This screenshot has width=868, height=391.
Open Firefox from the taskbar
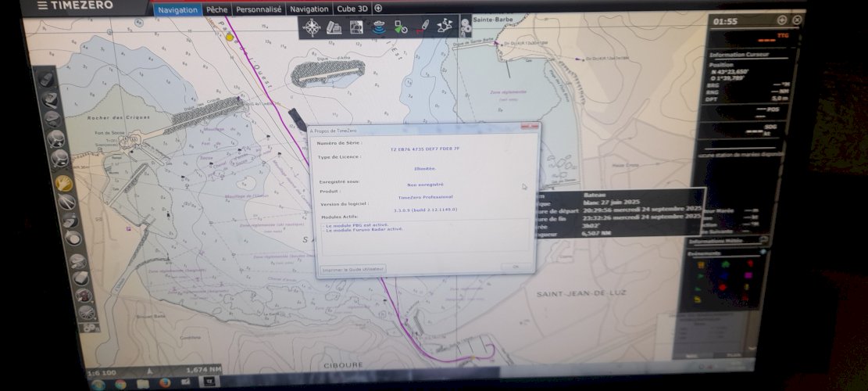[164, 382]
